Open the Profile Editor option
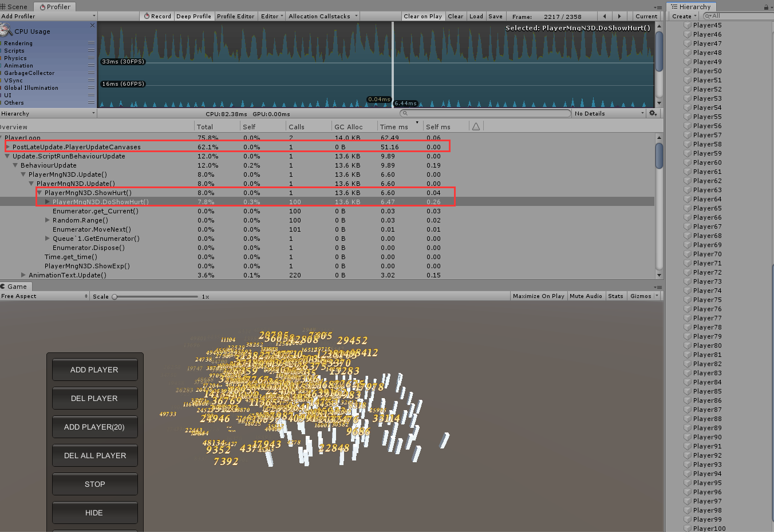This screenshot has height=532, width=774. point(235,16)
